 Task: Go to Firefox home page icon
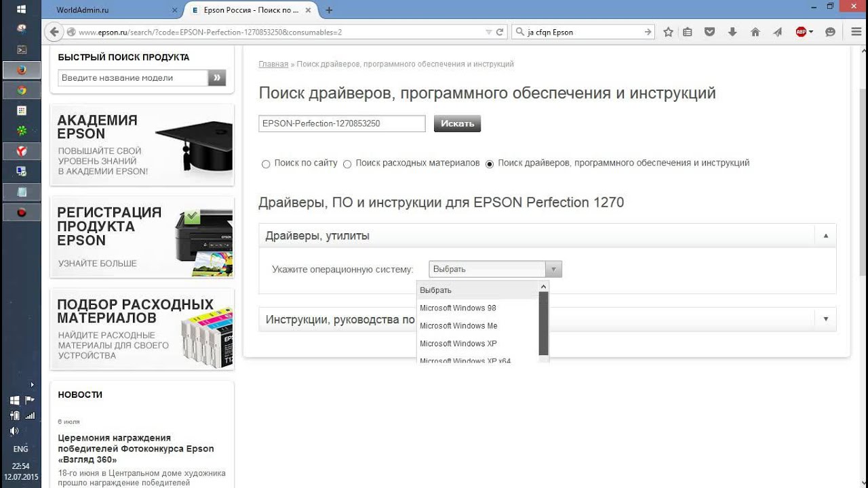click(755, 32)
